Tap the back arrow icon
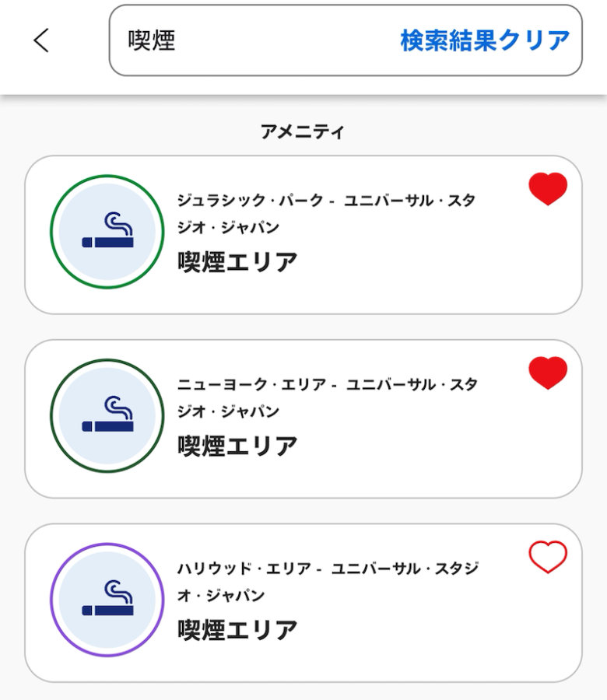The height and width of the screenshot is (700, 607). point(41,40)
